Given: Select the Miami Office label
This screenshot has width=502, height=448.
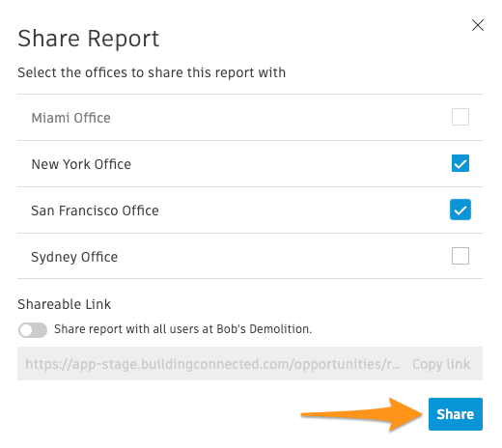Looking at the screenshot, I should point(70,118).
